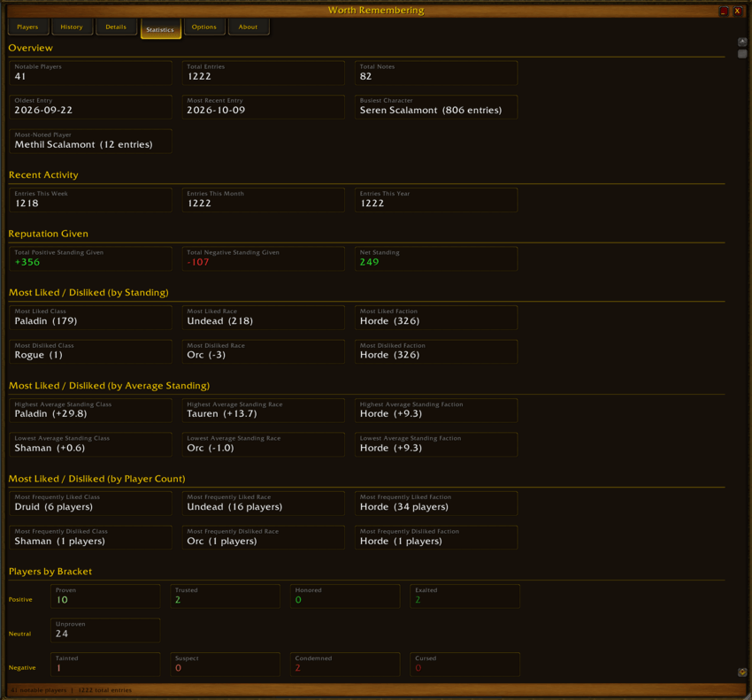The image size is (752, 700).
Task: Open the History tab
Action: point(72,27)
